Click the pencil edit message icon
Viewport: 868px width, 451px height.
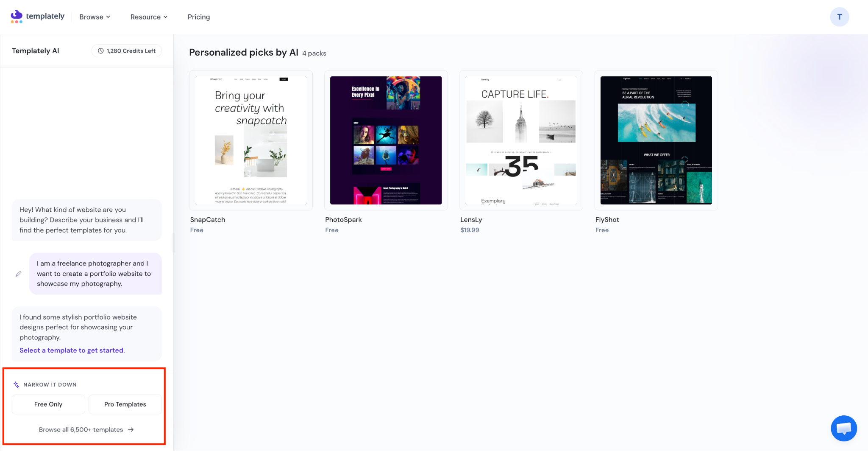pos(19,274)
